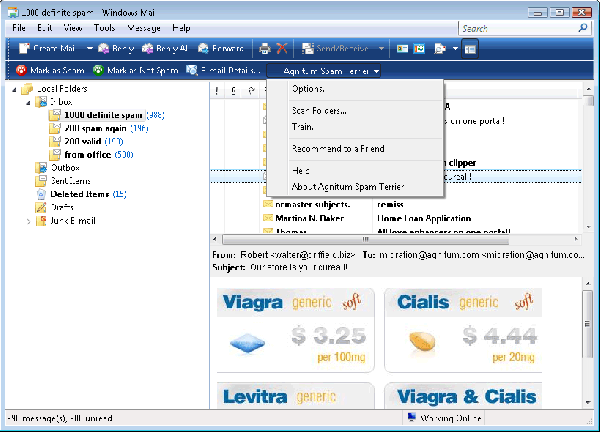Click the Reply All toolbar button

click(x=165, y=49)
